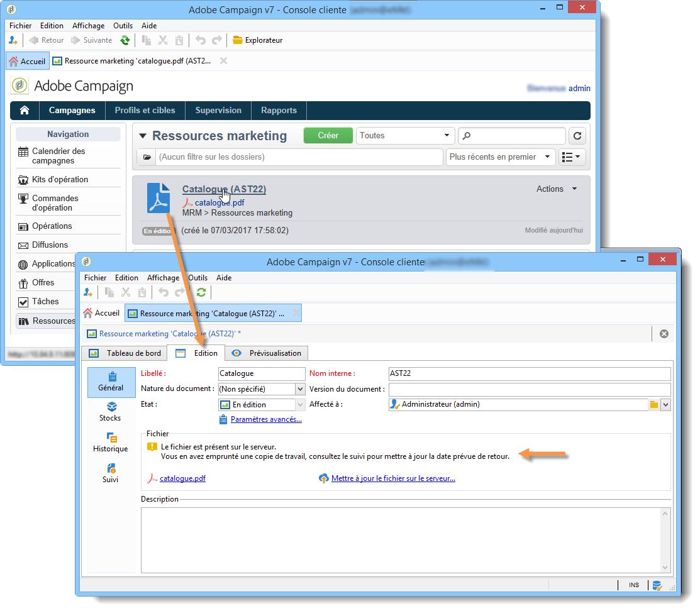Click Mettre à jour le fichier sur le serveur
Screen dimensions: 700x611
[x=393, y=478]
